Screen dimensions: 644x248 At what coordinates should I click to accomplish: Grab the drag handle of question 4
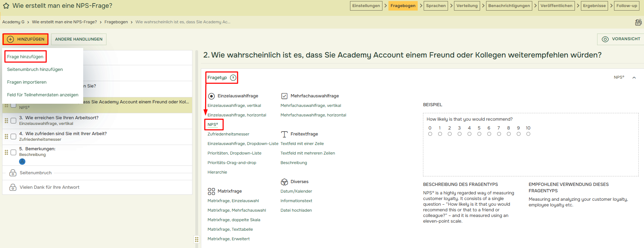point(6,137)
